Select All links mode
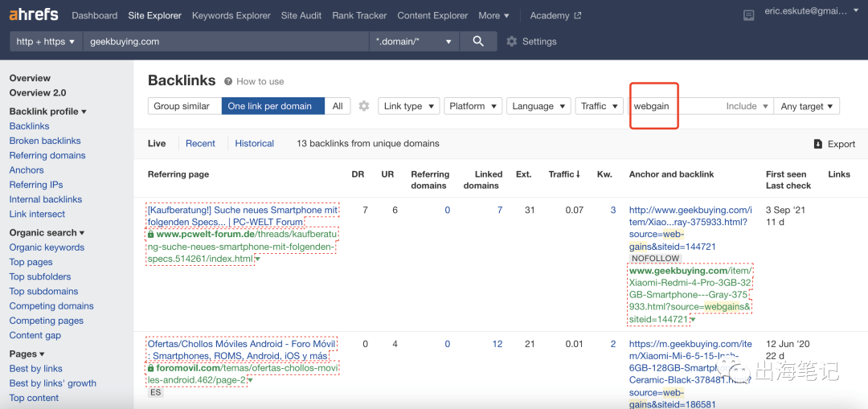Image resolution: width=868 pixels, height=409 pixels. 338,106
